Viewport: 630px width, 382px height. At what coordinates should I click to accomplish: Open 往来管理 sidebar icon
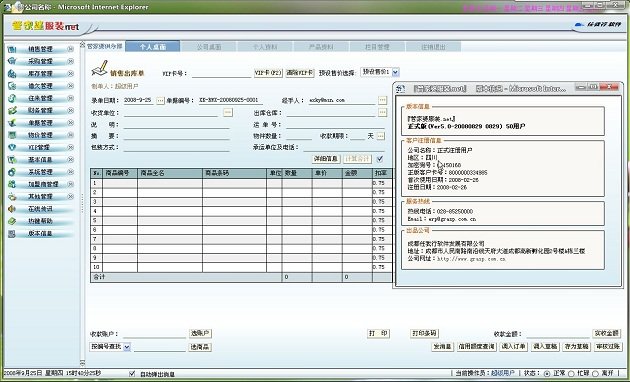[12, 98]
